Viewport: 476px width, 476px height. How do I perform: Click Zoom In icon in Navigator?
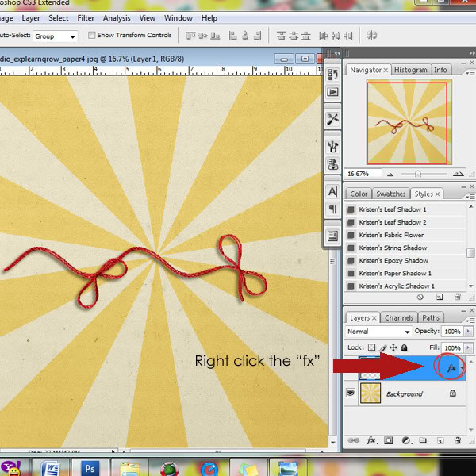pos(458,174)
